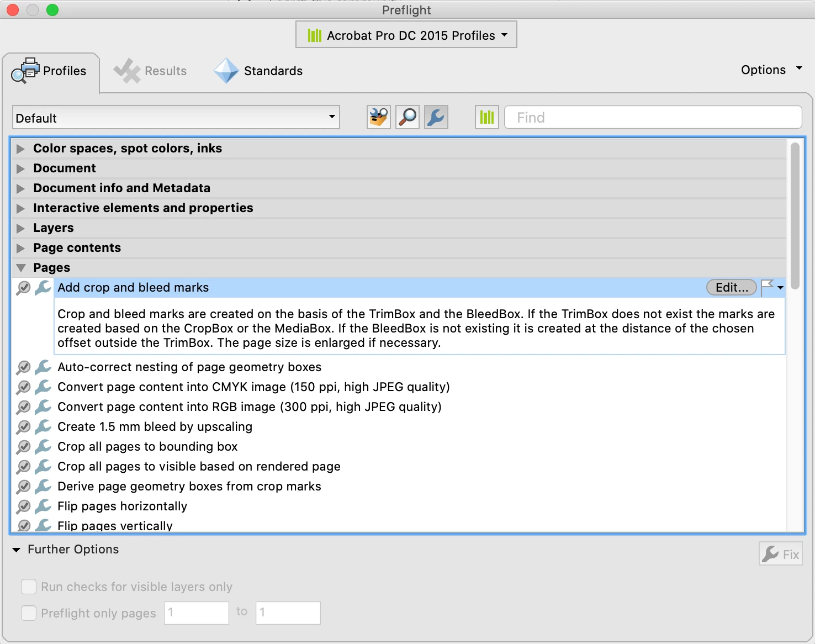
Task: Click wrench icon for Convert to CMYK image
Action: click(x=43, y=387)
